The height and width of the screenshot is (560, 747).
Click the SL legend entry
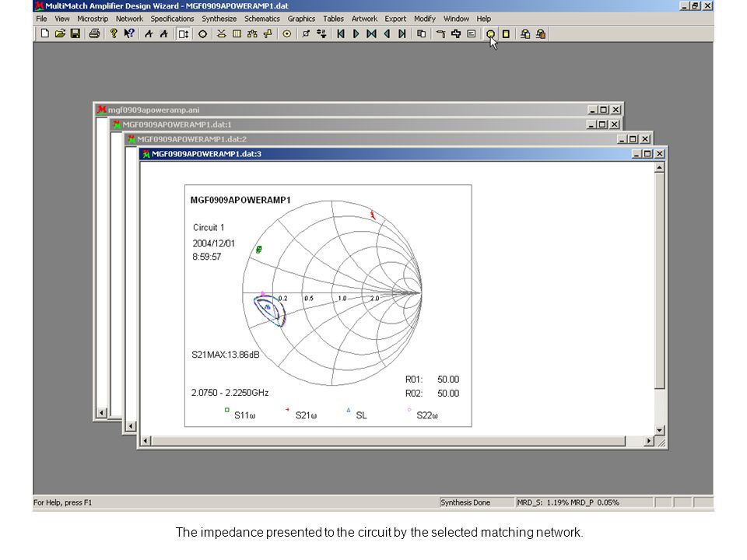click(x=356, y=414)
